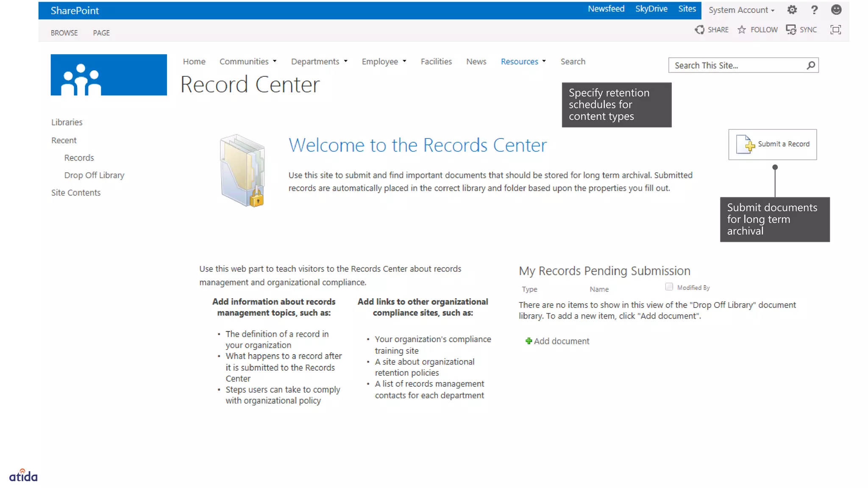Open News navigation item
This screenshot has width=868, height=488.
tap(476, 61)
